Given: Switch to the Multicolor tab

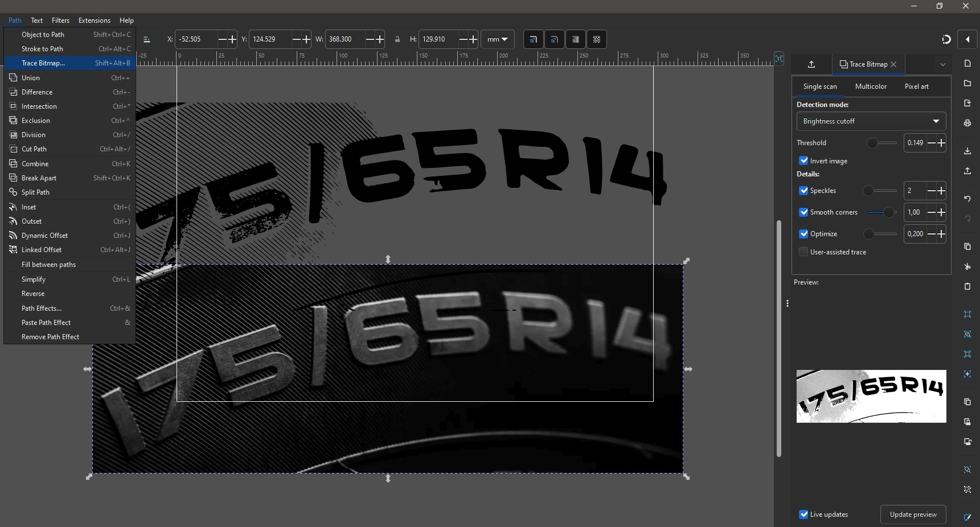Looking at the screenshot, I should [871, 87].
